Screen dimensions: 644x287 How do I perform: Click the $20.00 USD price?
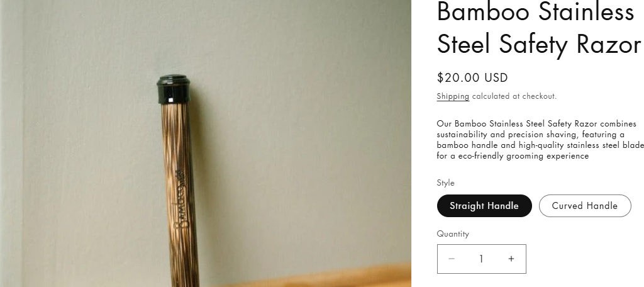(472, 77)
